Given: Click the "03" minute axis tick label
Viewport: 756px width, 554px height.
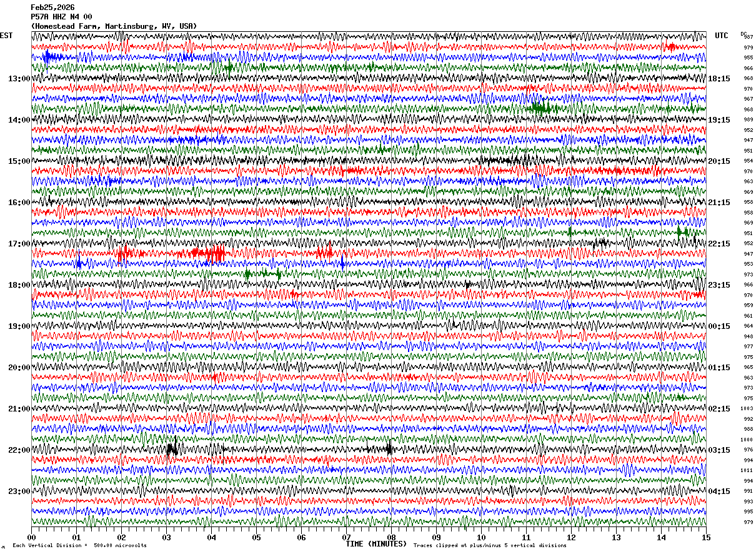Looking at the screenshot, I should click(x=166, y=537).
